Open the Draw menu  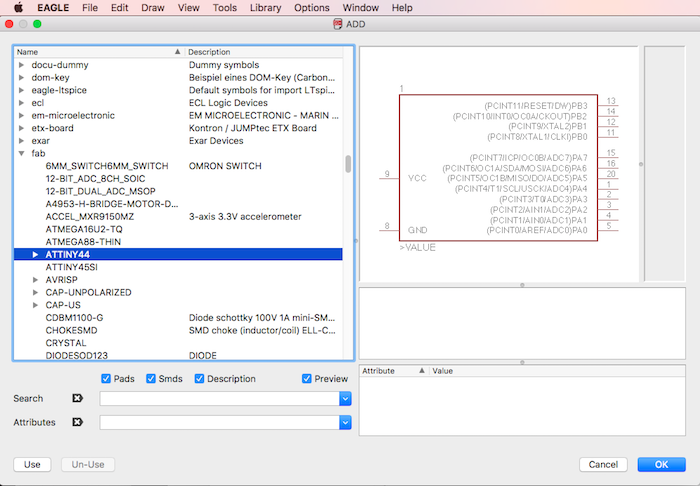(x=153, y=8)
